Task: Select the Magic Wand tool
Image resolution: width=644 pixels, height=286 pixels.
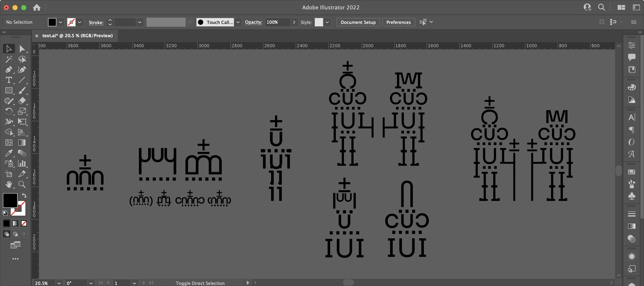Action: tap(9, 59)
